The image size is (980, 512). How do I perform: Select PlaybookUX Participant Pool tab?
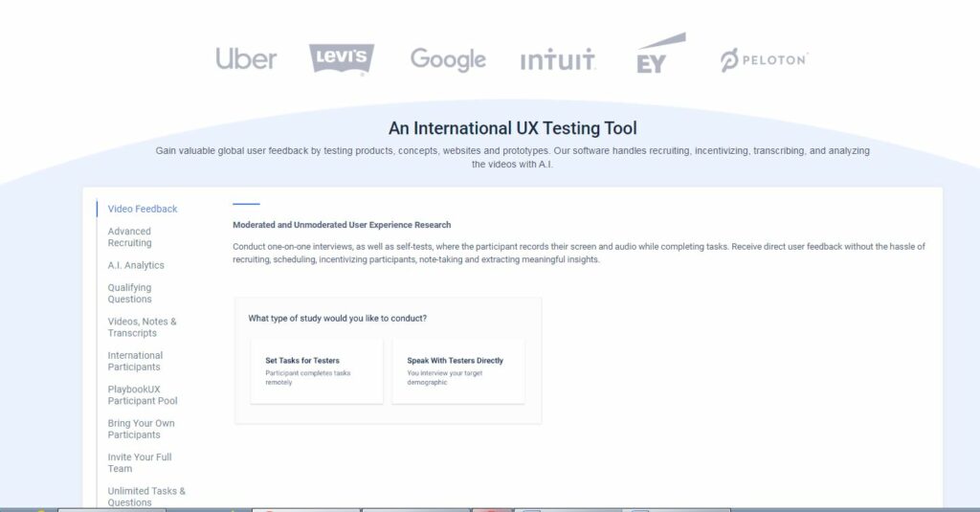143,394
